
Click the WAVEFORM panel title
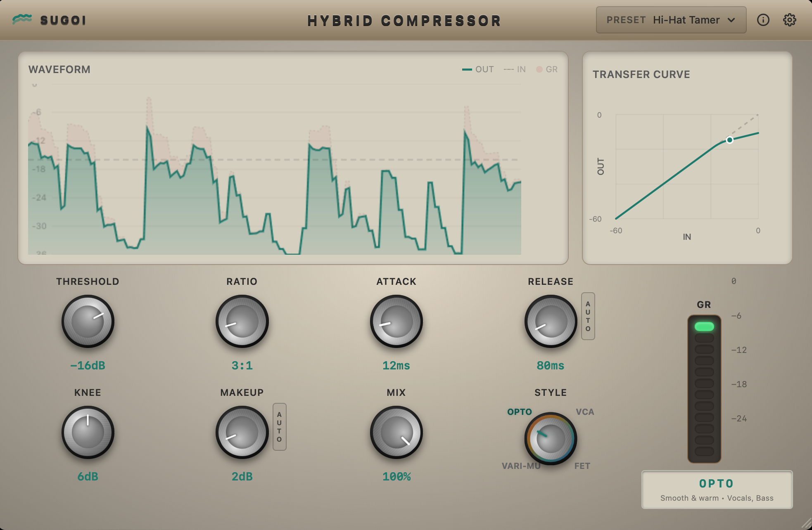coord(59,69)
